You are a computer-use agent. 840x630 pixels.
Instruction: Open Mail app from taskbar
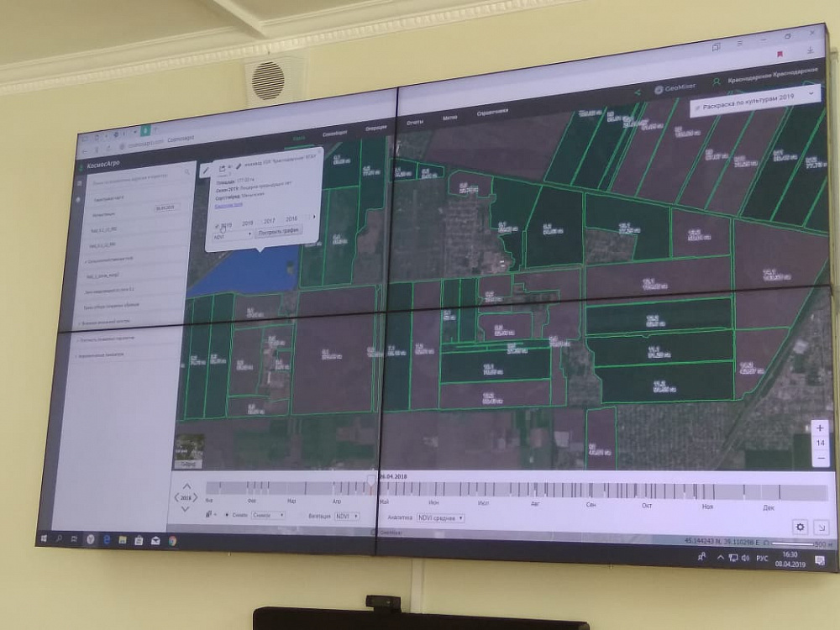[x=155, y=541]
